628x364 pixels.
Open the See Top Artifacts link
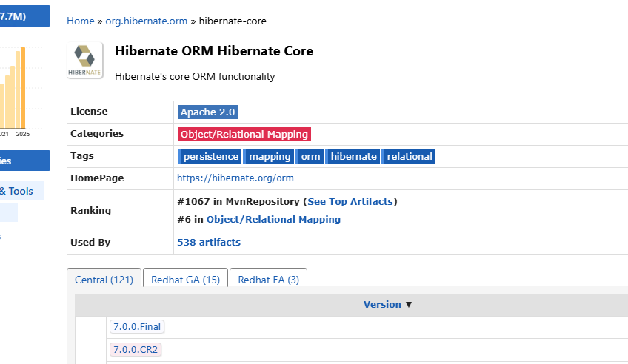(350, 201)
